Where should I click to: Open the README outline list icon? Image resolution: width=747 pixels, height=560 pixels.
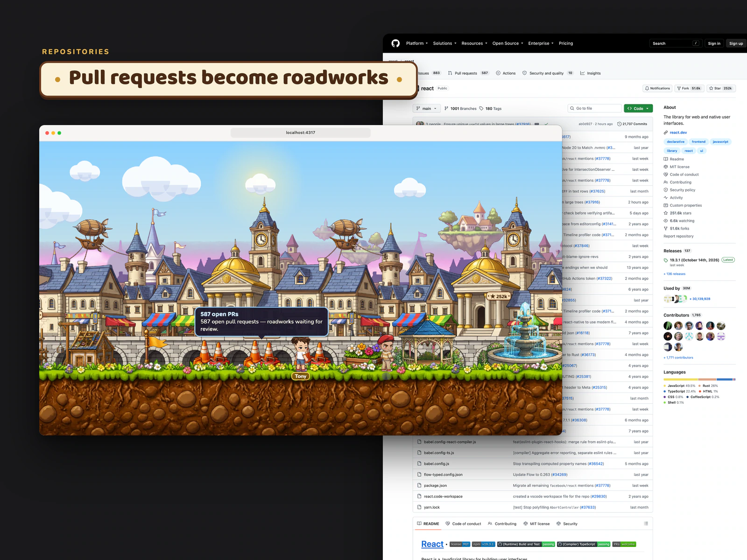click(646, 524)
